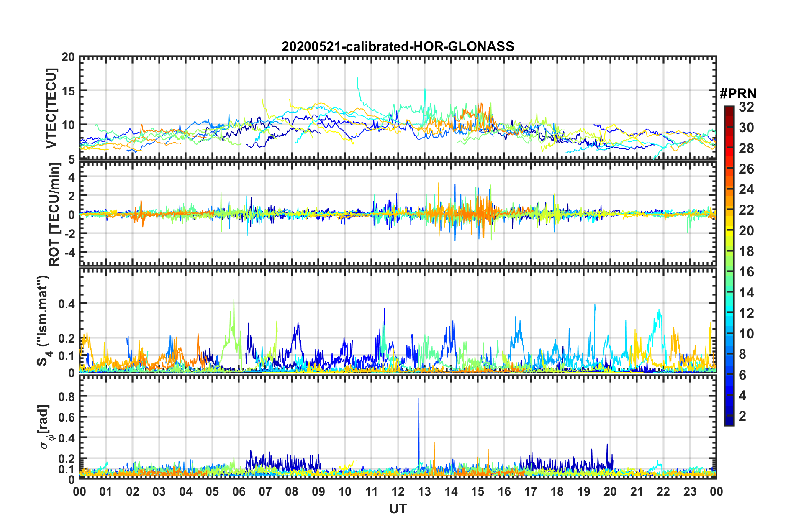Click x-axis hour tick label 19

pos(584,491)
